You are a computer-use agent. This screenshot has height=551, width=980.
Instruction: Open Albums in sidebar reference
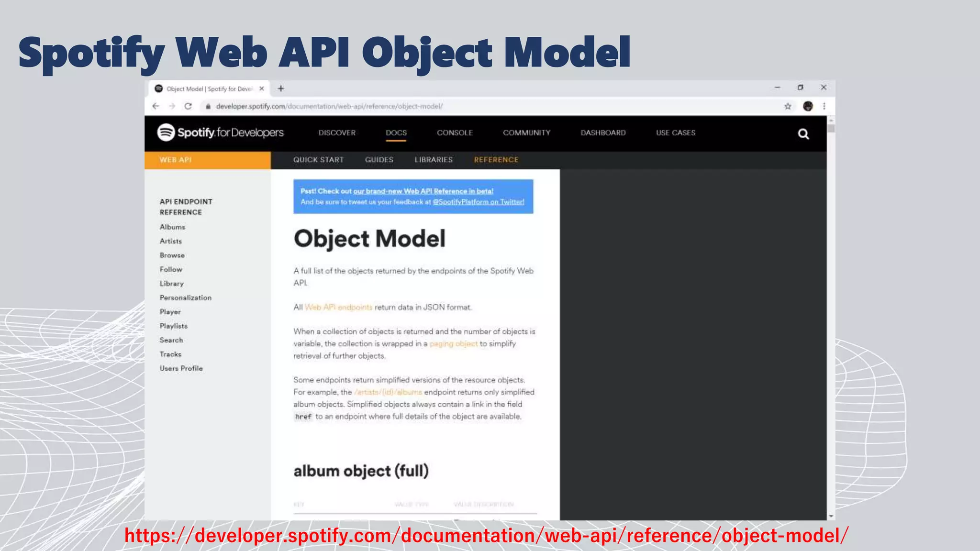click(172, 227)
